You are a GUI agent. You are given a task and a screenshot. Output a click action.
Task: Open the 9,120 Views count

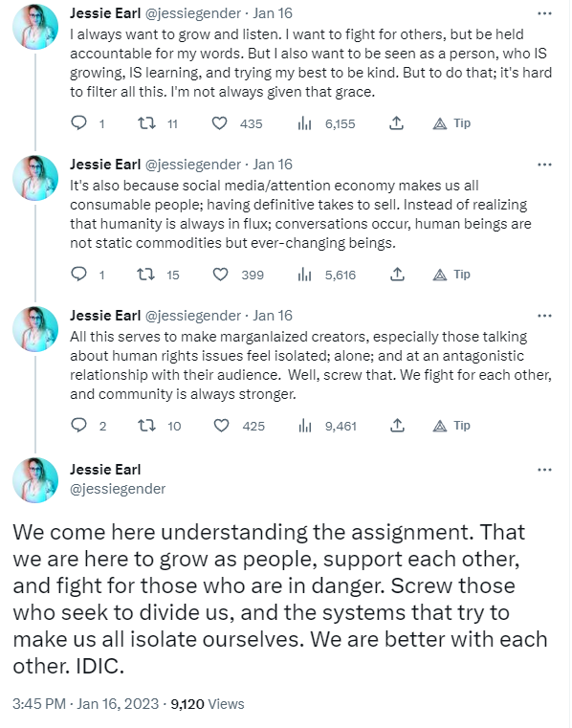[x=208, y=704]
